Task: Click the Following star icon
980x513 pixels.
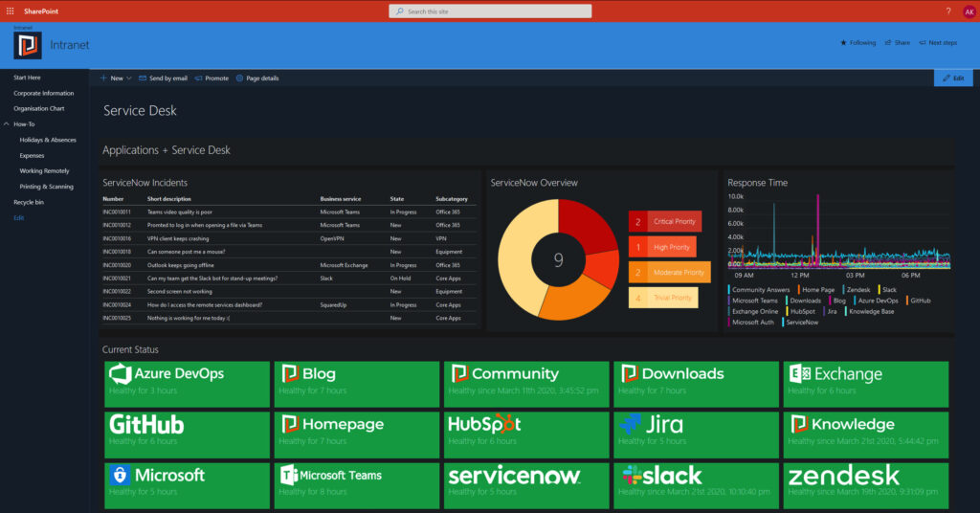Action: (x=843, y=42)
